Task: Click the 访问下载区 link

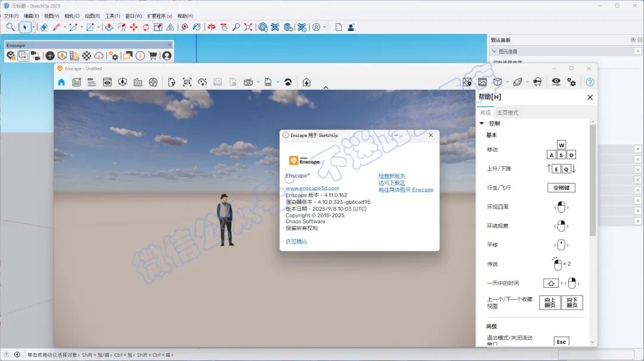Action: [x=392, y=183]
